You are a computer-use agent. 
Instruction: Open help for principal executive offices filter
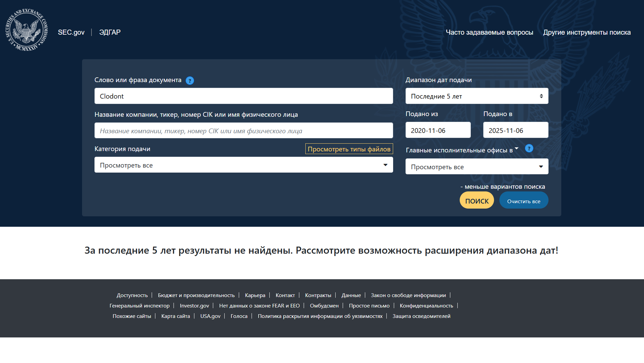(x=529, y=148)
